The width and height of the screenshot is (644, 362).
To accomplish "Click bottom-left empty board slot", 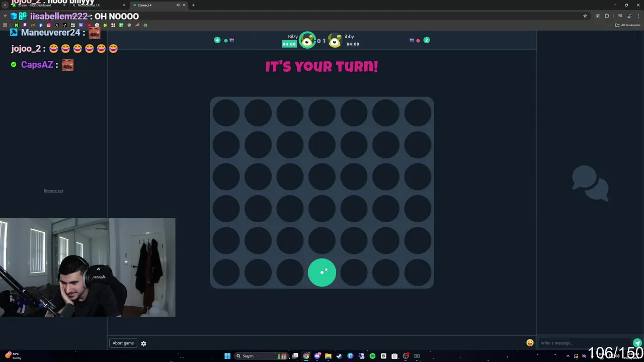I will click(226, 273).
